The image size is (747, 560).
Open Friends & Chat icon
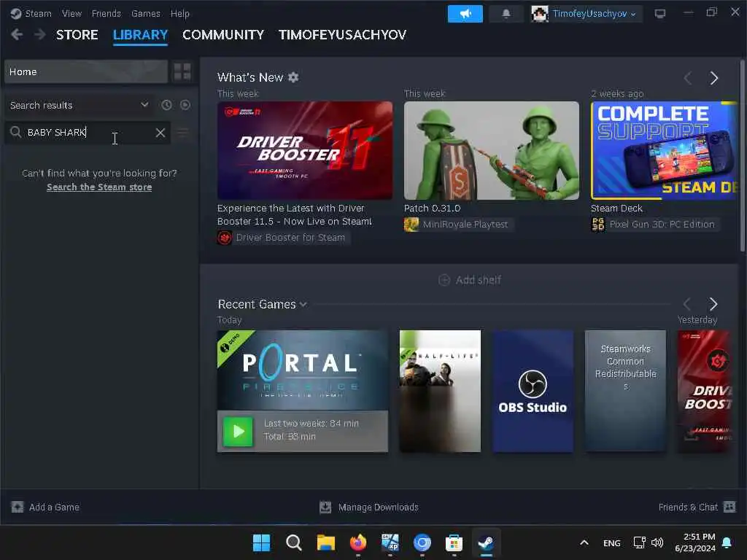point(729,507)
